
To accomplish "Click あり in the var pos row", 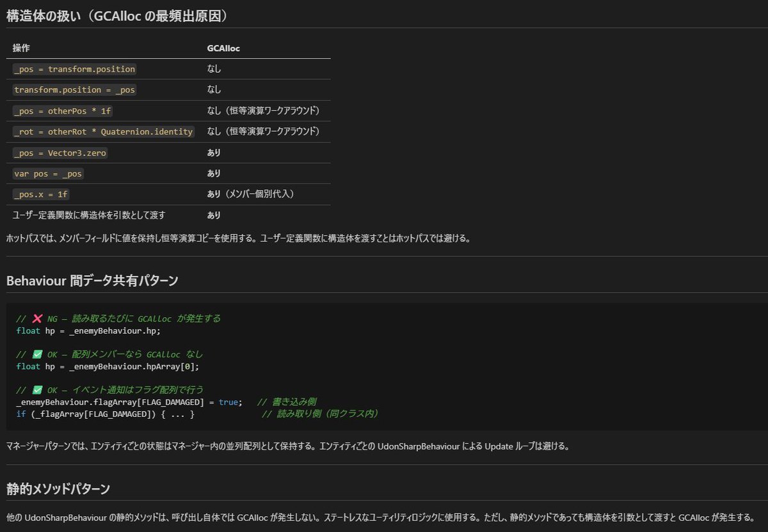I will coord(214,173).
